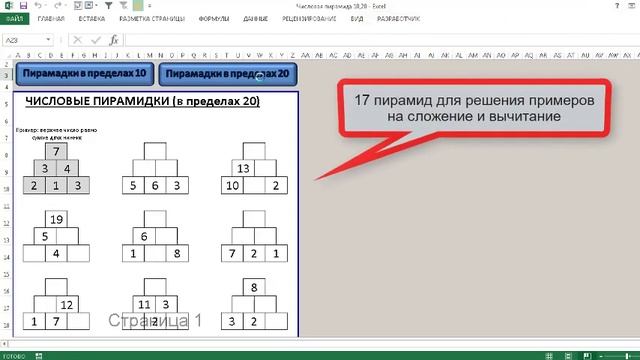This screenshot has width=640, height=360.
Task: Click the second form control icon in quick access
Action: tap(89, 5)
